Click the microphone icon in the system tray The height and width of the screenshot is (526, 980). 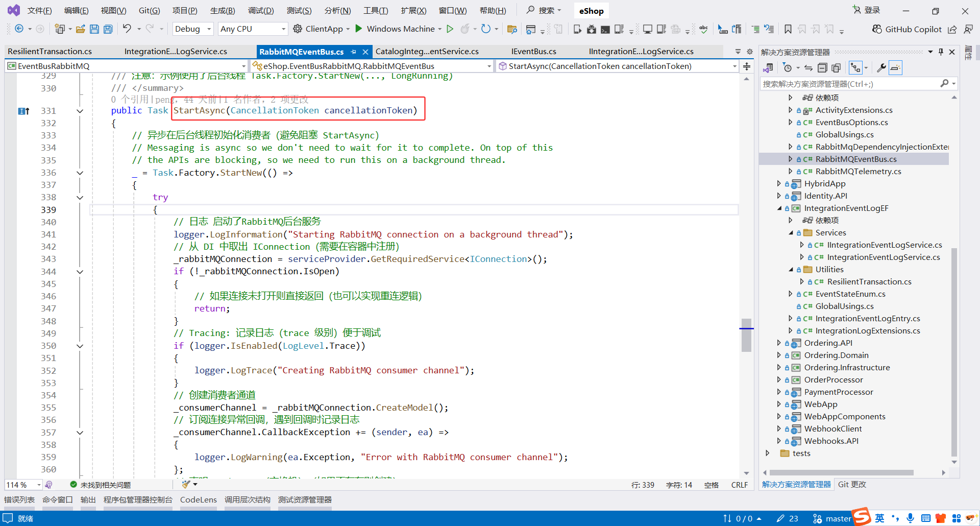[x=910, y=518]
